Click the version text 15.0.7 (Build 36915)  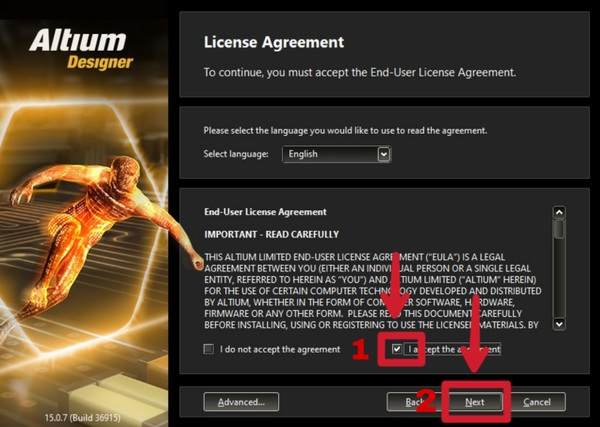pyautogui.click(x=82, y=417)
